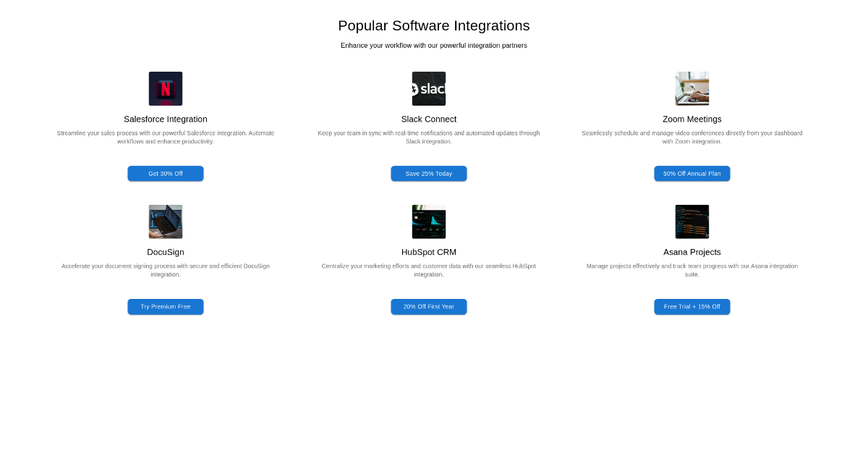The height and width of the screenshot is (456, 868).
Task: Click the Popular Software Integrations page heading
Action: pos(434,26)
